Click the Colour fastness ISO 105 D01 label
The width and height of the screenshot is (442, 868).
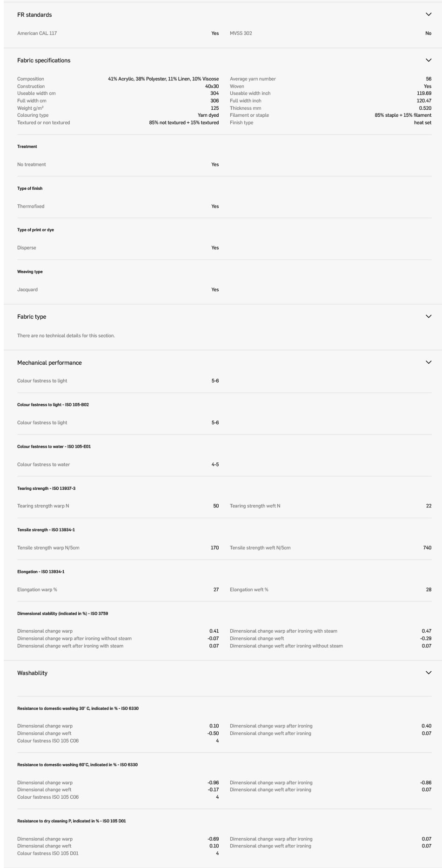(x=48, y=854)
